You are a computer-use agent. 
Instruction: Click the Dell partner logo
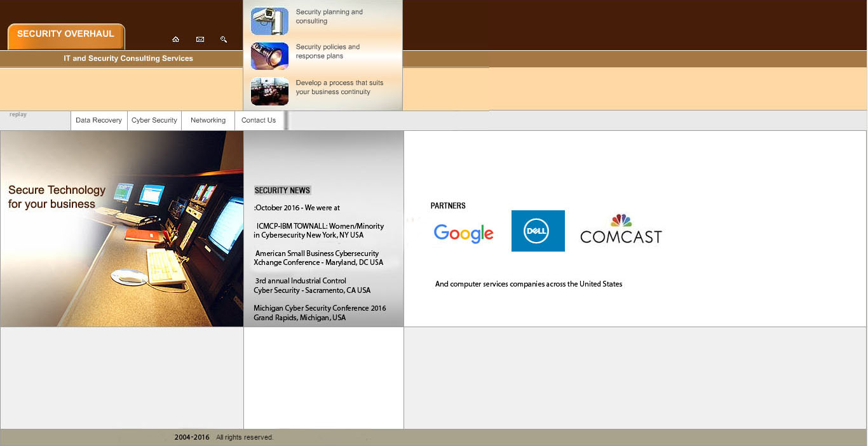(x=538, y=231)
